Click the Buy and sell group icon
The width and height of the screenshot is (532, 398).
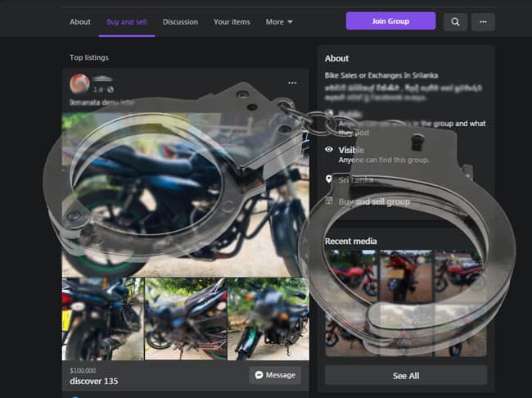[329, 201]
